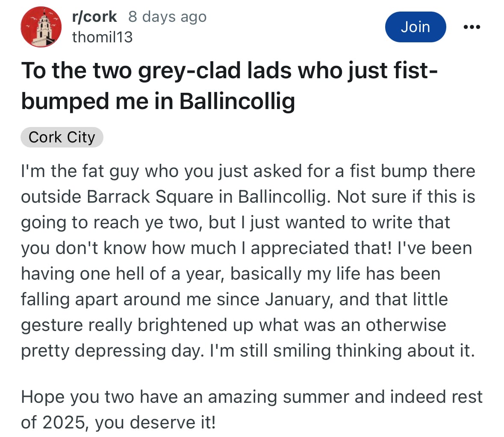The image size is (504, 437).
Task: Visit the r/cork subreddit name link
Action: tap(94, 17)
